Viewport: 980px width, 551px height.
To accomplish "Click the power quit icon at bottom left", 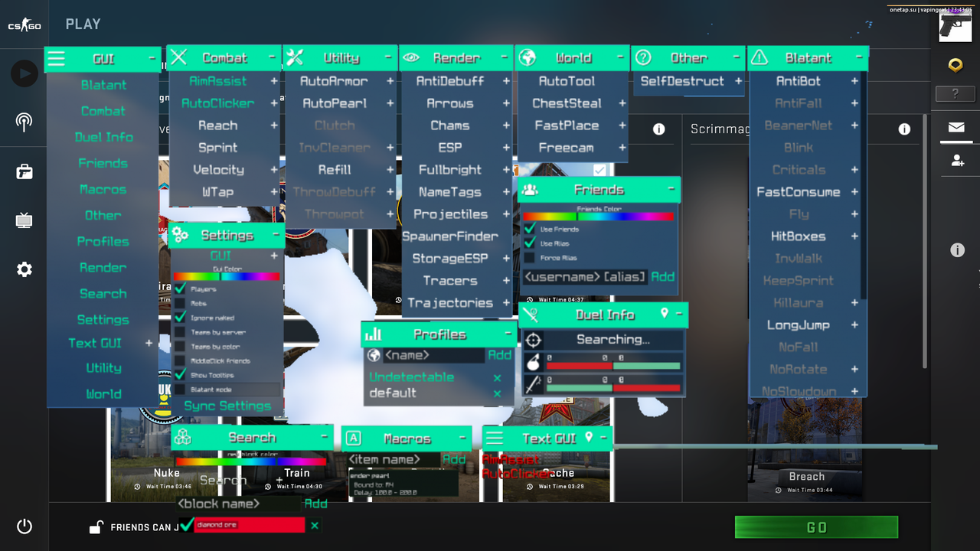I will click(x=24, y=527).
